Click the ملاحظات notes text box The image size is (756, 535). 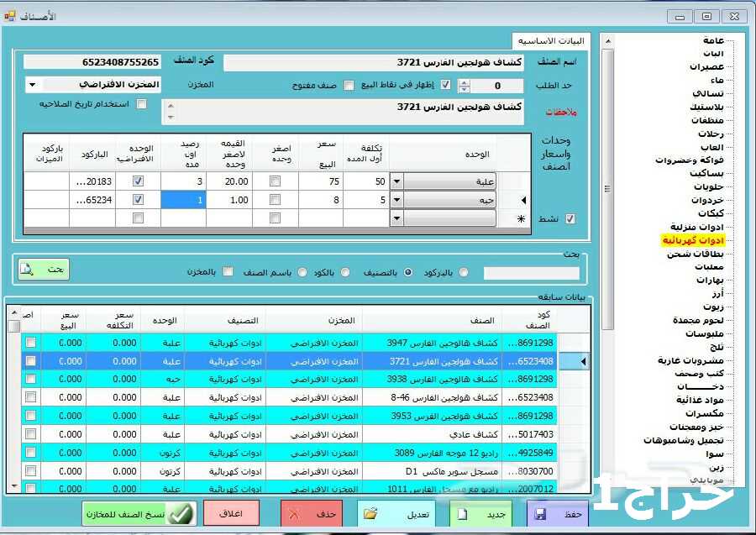tap(343, 112)
